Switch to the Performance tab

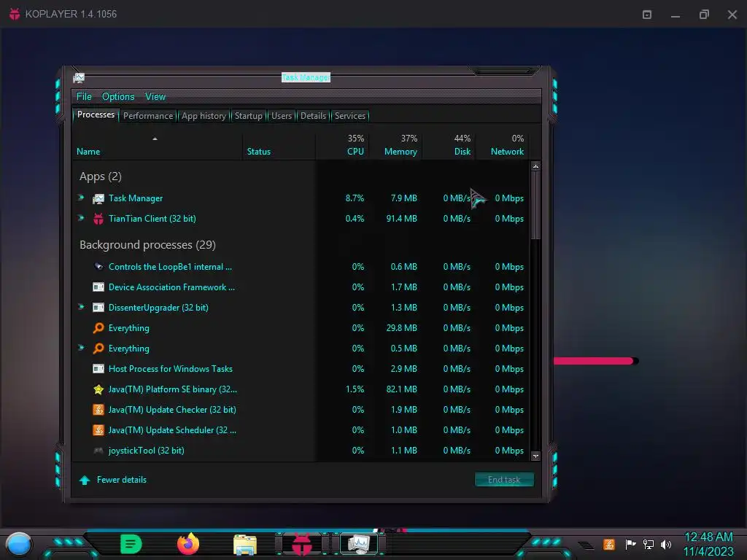(x=148, y=116)
